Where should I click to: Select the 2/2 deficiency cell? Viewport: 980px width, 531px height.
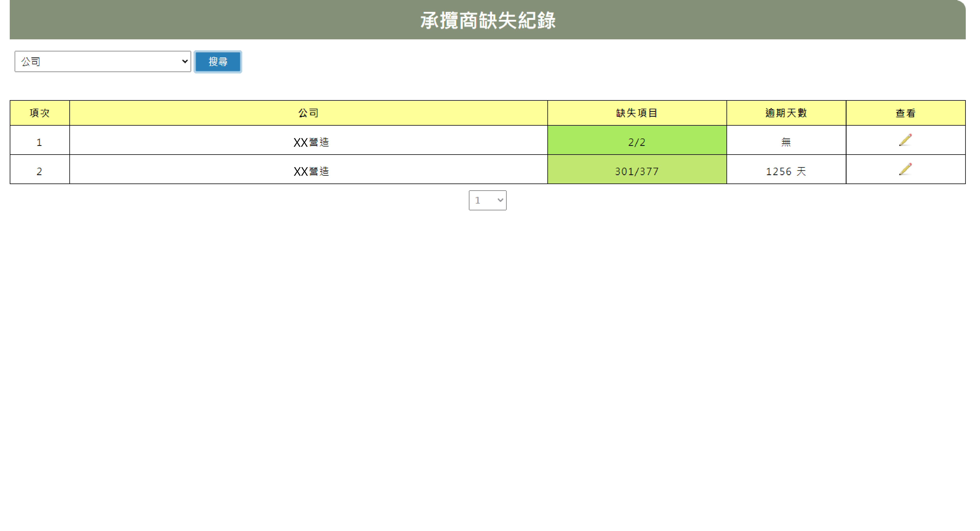637,140
